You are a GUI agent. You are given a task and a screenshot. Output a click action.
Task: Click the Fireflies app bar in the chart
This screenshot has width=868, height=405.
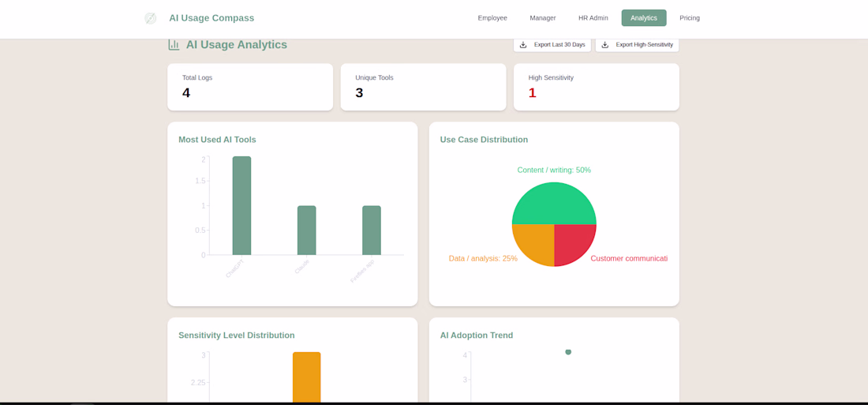point(372,231)
